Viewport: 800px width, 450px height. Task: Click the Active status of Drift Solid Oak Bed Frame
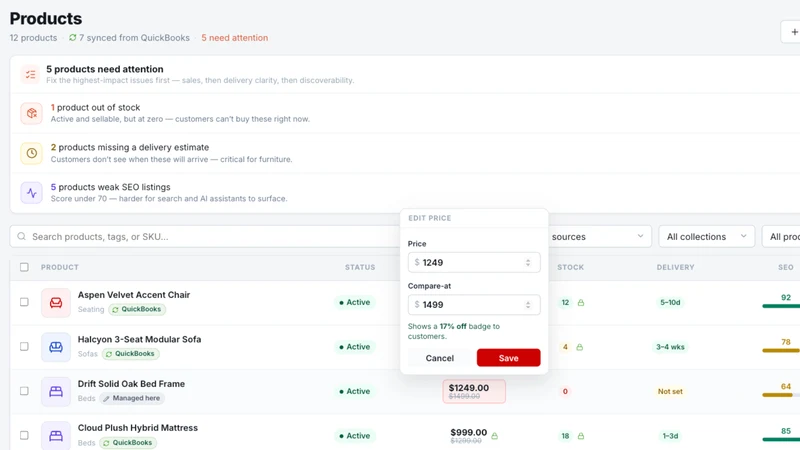355,391
